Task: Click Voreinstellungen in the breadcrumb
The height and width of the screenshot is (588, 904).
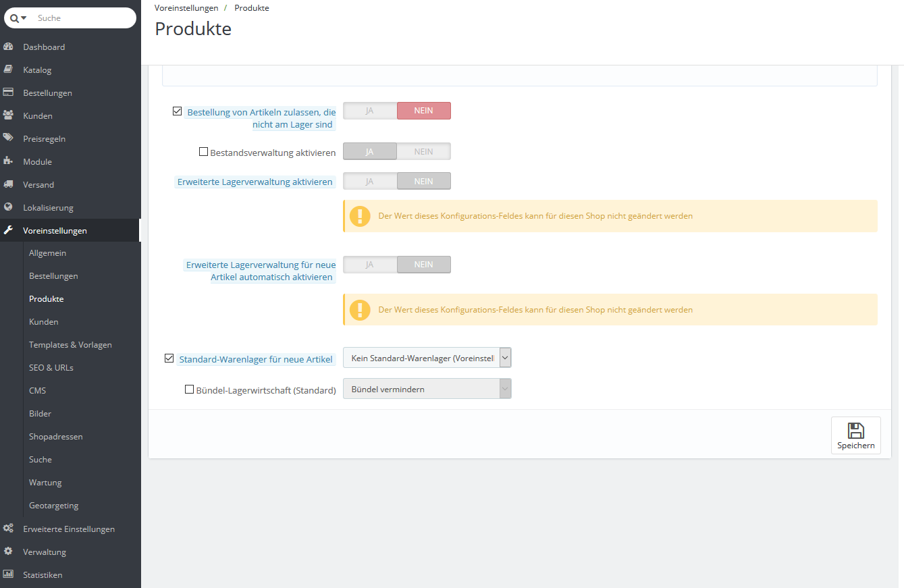Action: point(186,8)
